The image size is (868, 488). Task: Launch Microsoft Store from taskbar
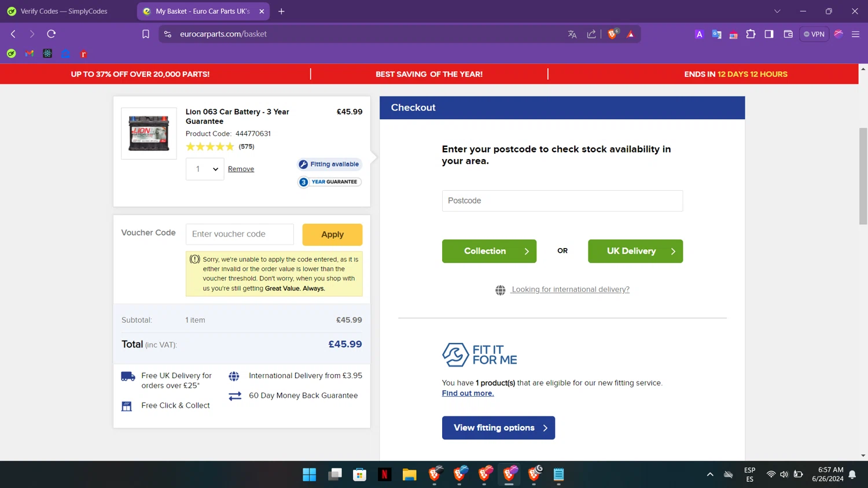[360, 475]
